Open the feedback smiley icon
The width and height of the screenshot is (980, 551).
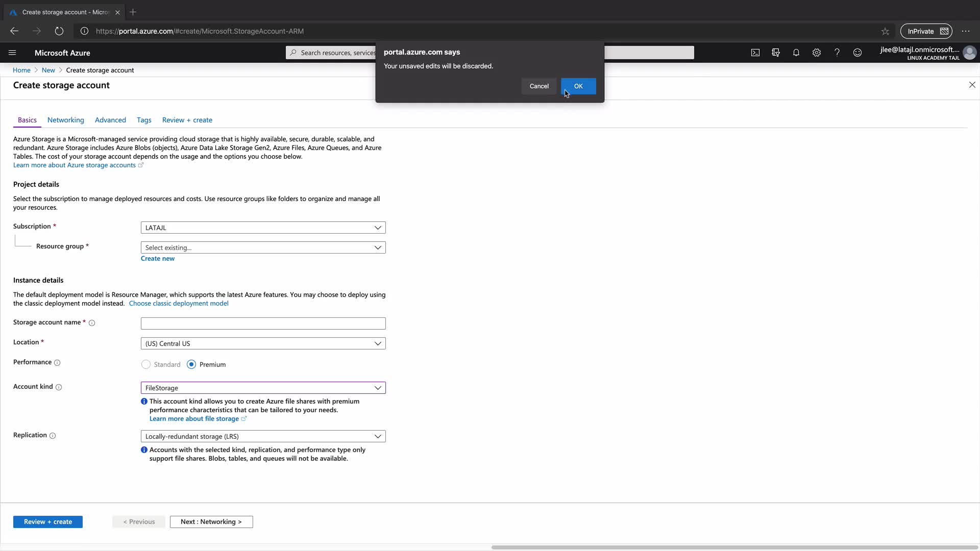point(857,53)
